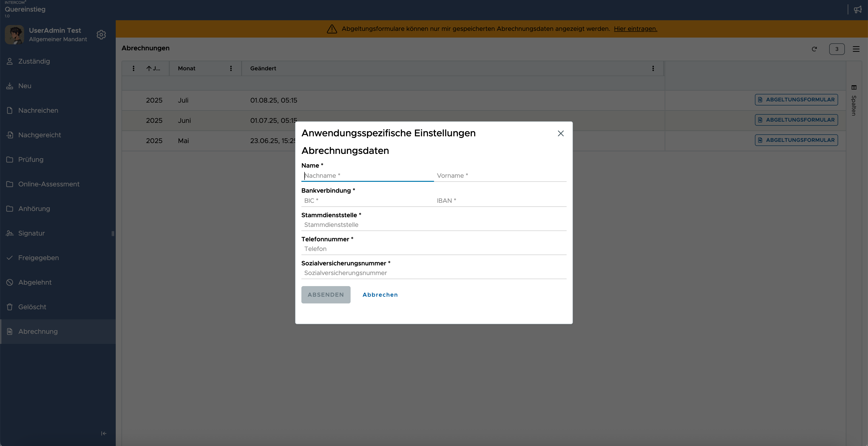
Task: Click into the Sozialversicherungsnummer field
Action: tap(434, 273)
